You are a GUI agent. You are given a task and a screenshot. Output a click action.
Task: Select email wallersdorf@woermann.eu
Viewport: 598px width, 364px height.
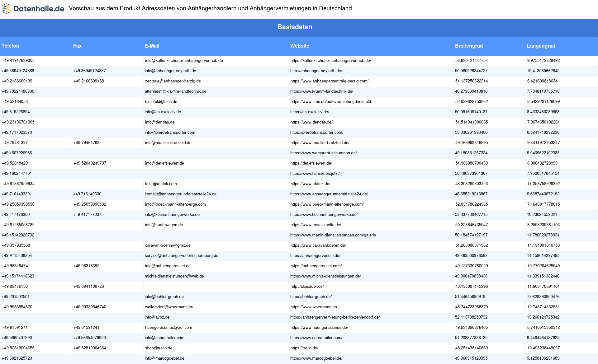point(169,307)
